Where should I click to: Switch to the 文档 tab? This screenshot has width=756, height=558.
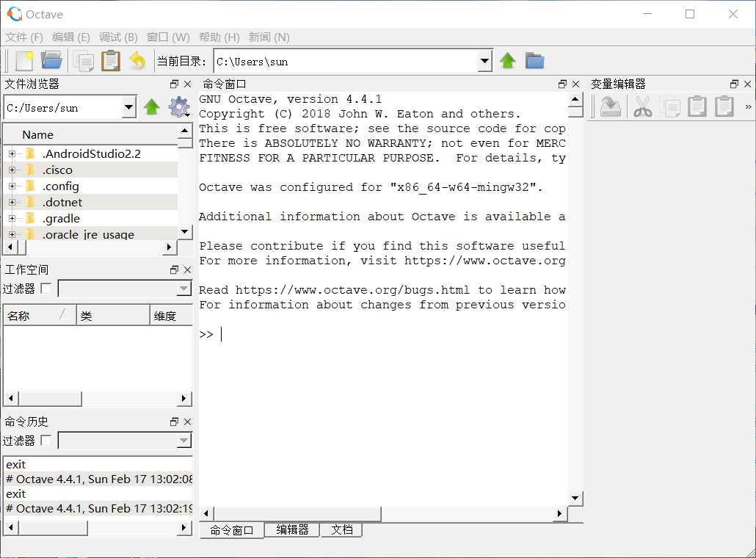click(x=342, y=529)
